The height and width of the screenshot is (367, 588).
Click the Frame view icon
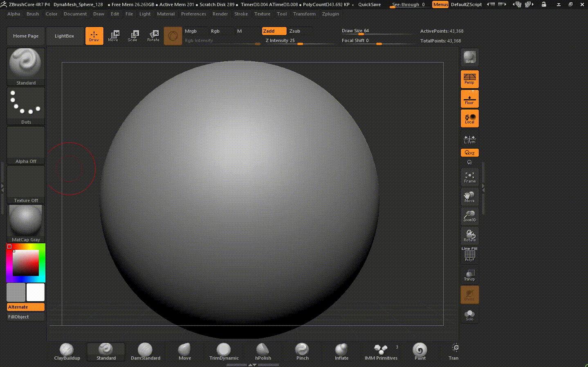469,177
